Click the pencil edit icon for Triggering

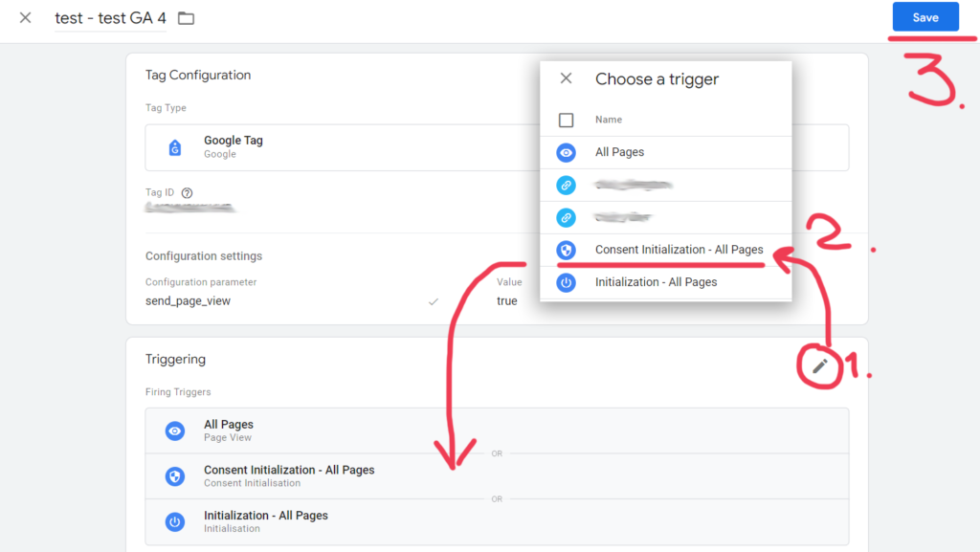[820, 365]
